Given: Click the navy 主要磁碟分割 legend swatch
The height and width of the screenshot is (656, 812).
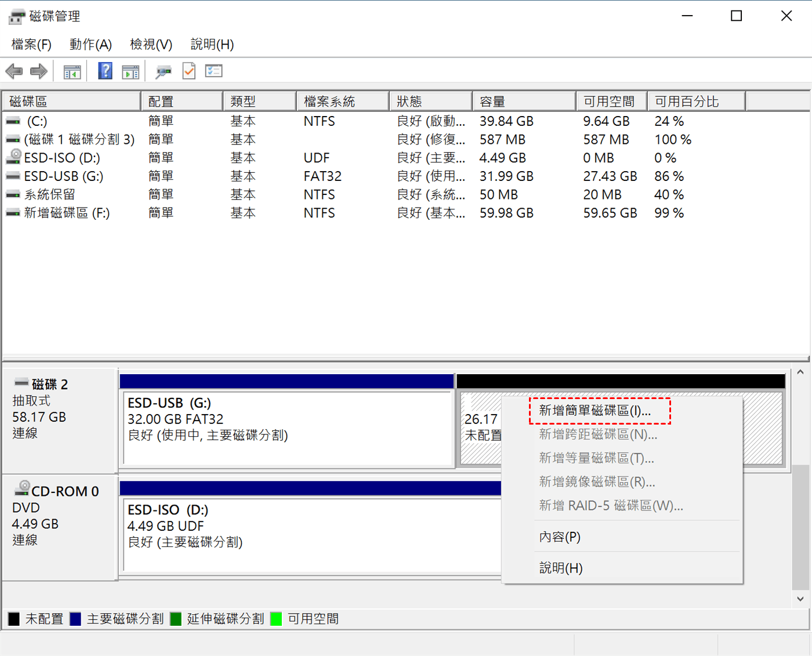Looking at the screenshot, I should click(x=75, y=619).
